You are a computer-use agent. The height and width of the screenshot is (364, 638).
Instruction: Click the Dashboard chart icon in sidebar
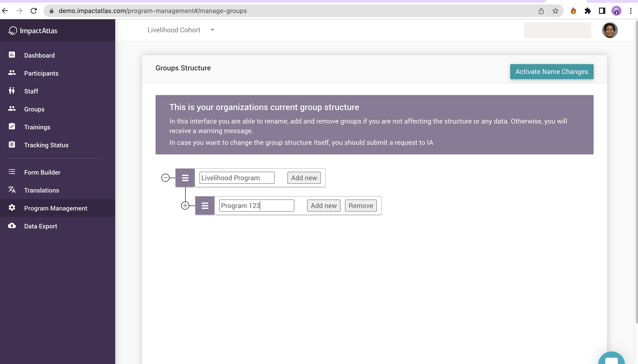pos(12,55)
